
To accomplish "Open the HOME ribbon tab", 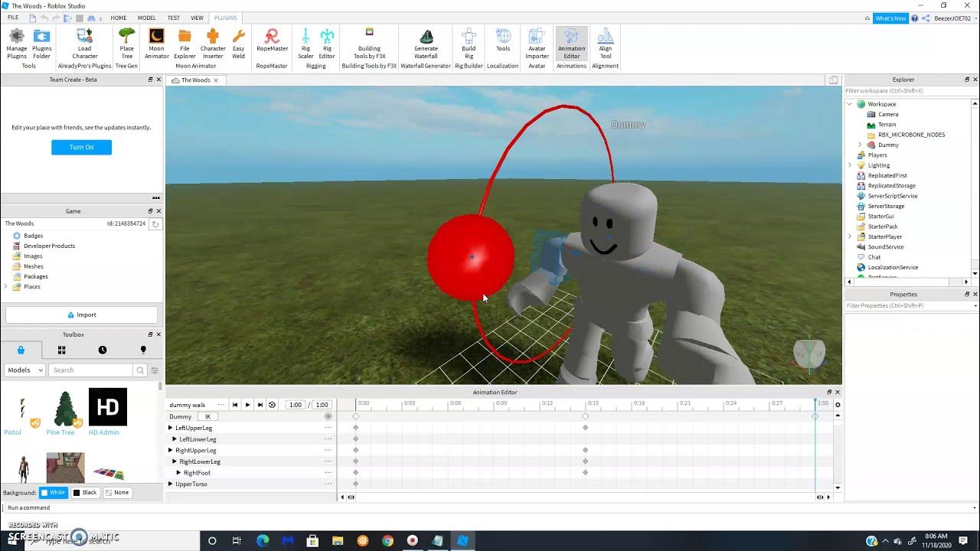I will pos(119,18).
